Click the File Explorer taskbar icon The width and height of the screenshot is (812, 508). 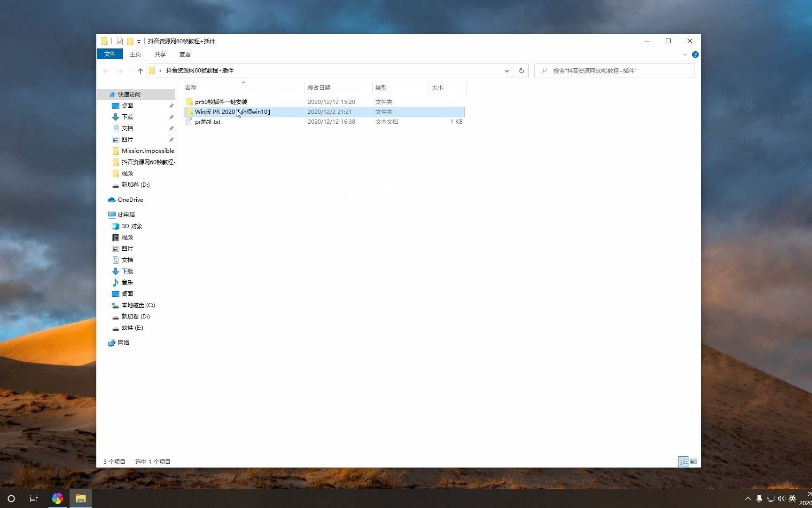click(81, 499)
